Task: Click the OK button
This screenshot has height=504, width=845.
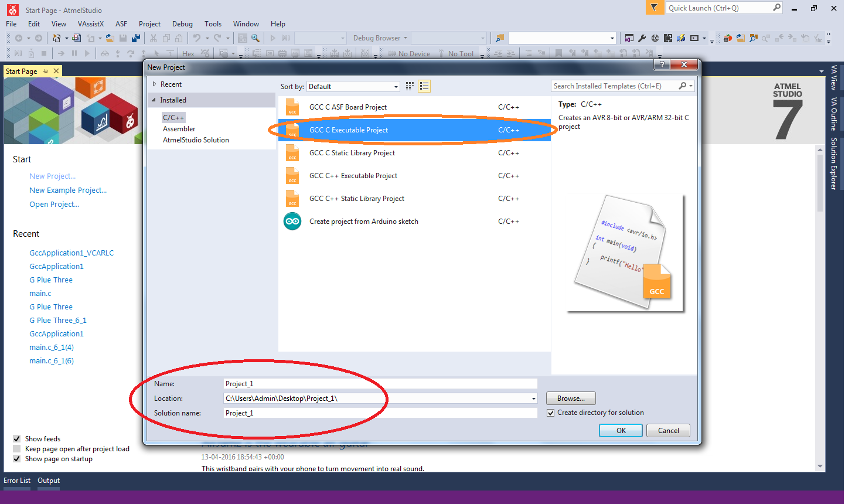Action: click(x=621, y=431)
